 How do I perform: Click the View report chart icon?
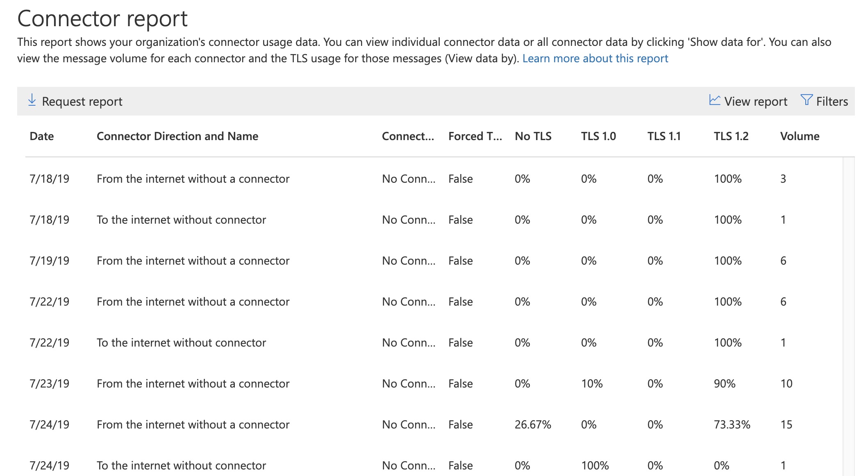pyautogui.click(x=714, y=100)
